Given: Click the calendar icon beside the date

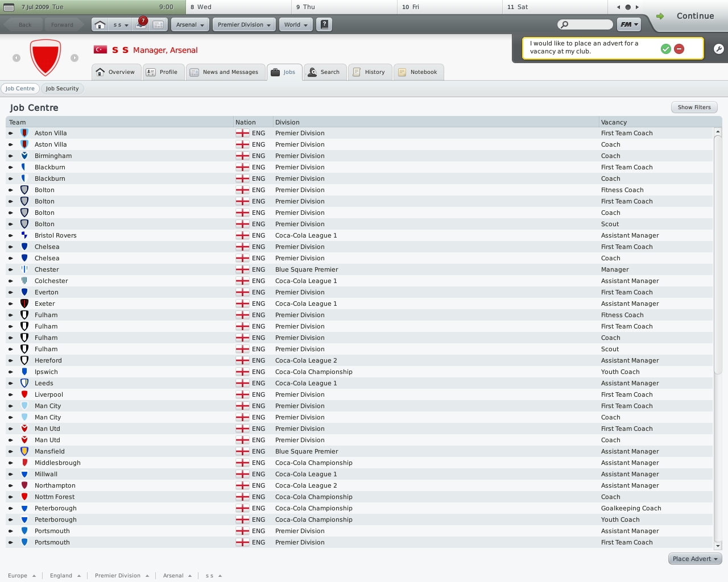Looking at the screenshot, I should (x=9, y=7).
